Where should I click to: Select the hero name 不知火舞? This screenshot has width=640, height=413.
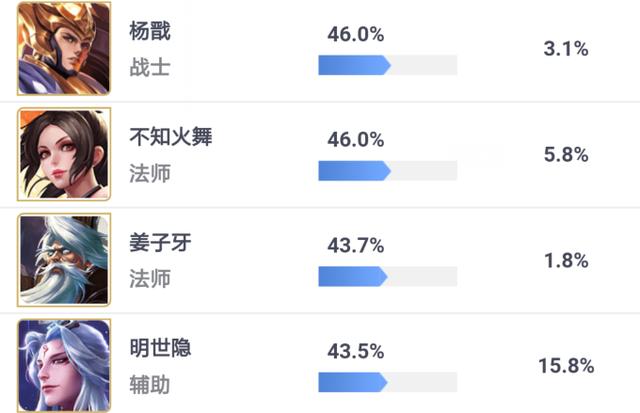click(171, 137)
